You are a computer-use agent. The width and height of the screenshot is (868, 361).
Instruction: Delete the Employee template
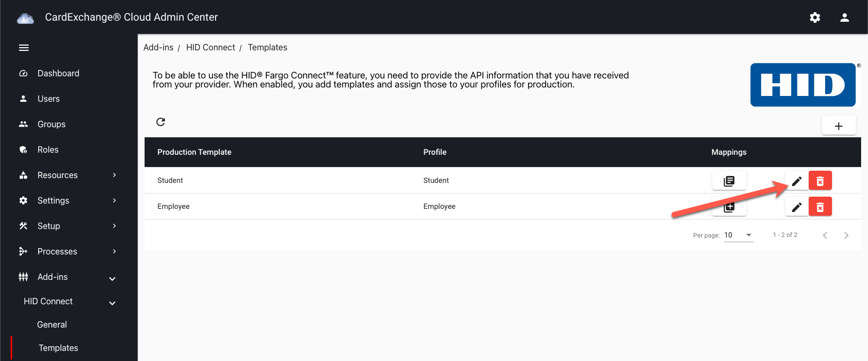click(x=820, y=207)
